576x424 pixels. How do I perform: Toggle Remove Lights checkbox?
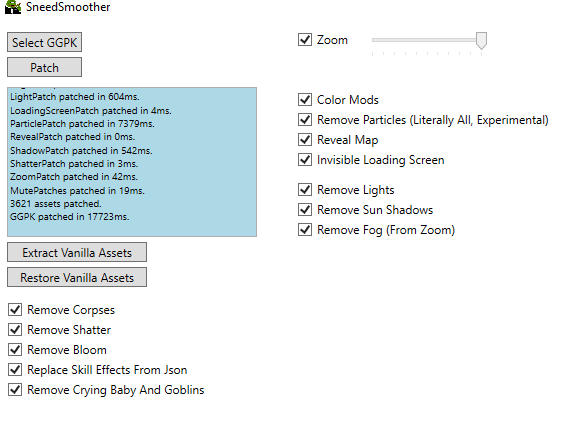(305, 190)
